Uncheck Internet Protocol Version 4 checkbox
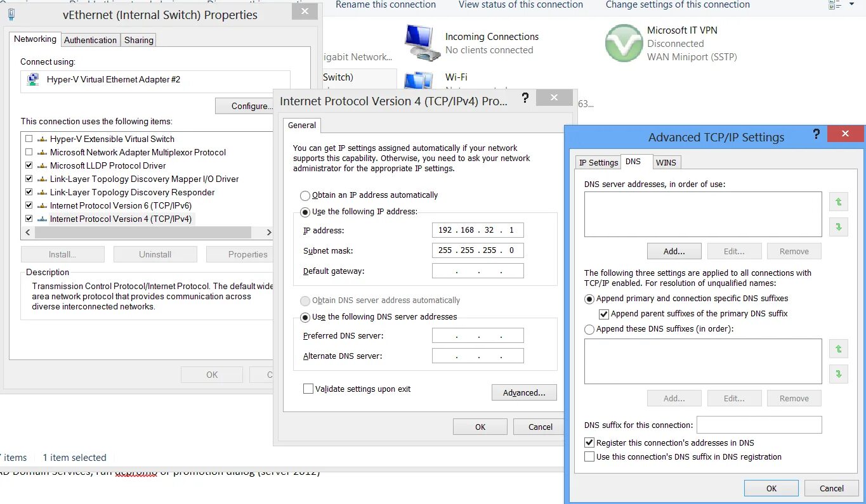 point(29,219)
